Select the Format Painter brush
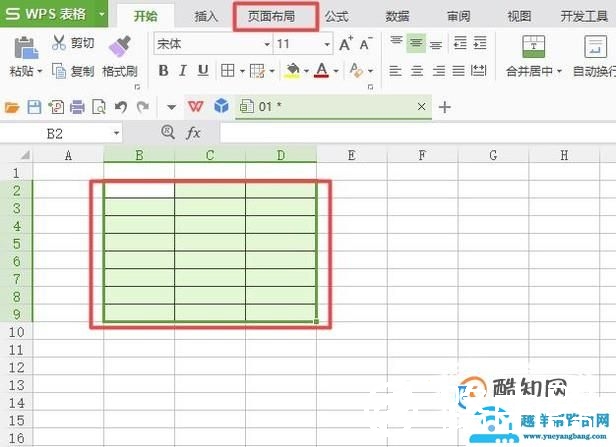This screenshot has height=447, width=616. [119, 46]
